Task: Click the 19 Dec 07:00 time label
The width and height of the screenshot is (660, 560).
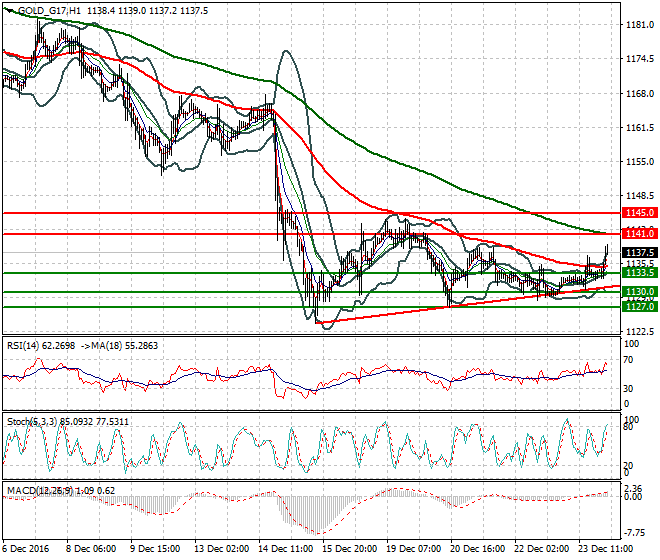Action: [413, 549]
